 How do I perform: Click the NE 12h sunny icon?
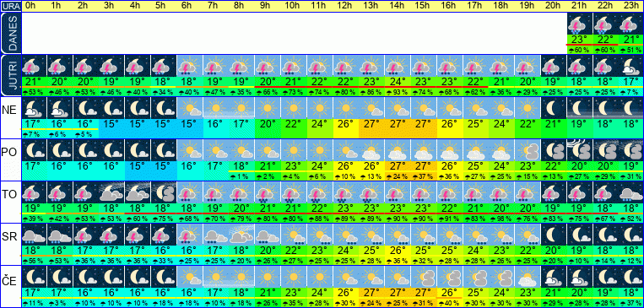[345, 108]
